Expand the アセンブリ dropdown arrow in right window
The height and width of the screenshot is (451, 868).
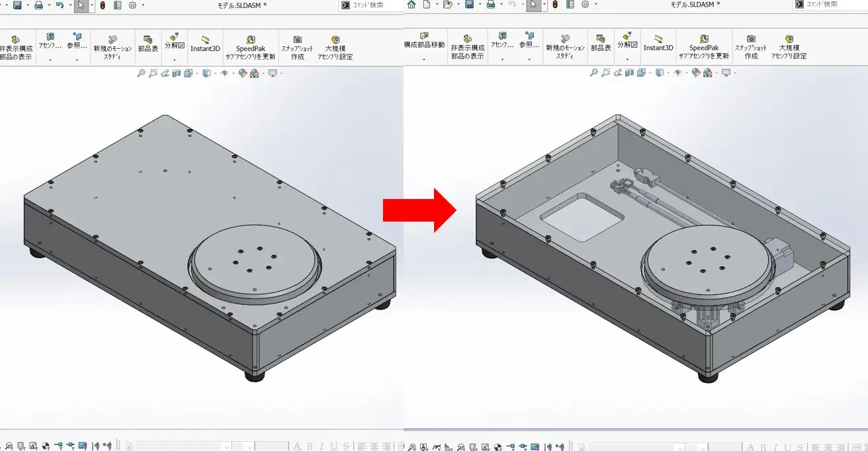(x=502, y=60)
